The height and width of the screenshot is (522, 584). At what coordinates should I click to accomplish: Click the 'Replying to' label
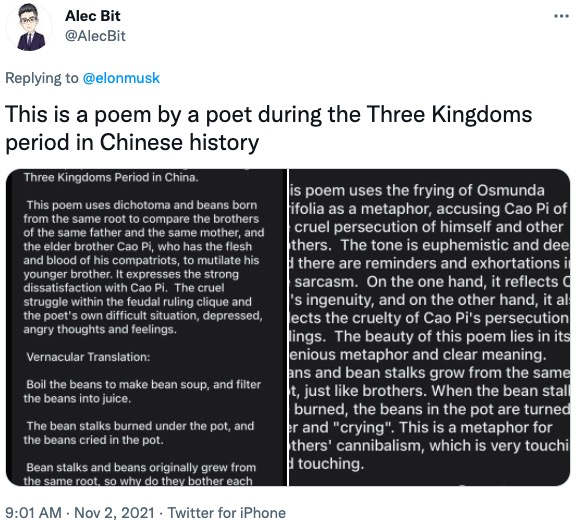coord(42,78)
